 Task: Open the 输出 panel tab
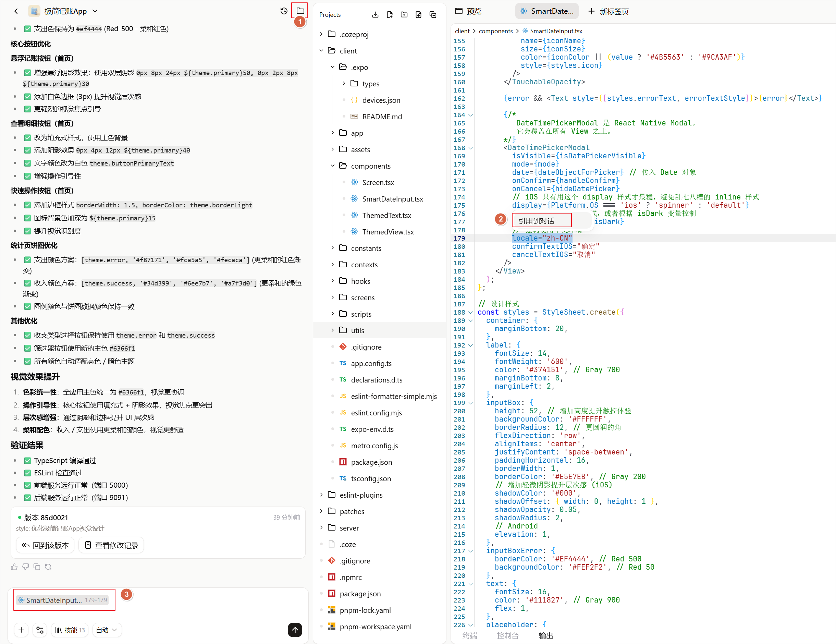pos(545,635)
